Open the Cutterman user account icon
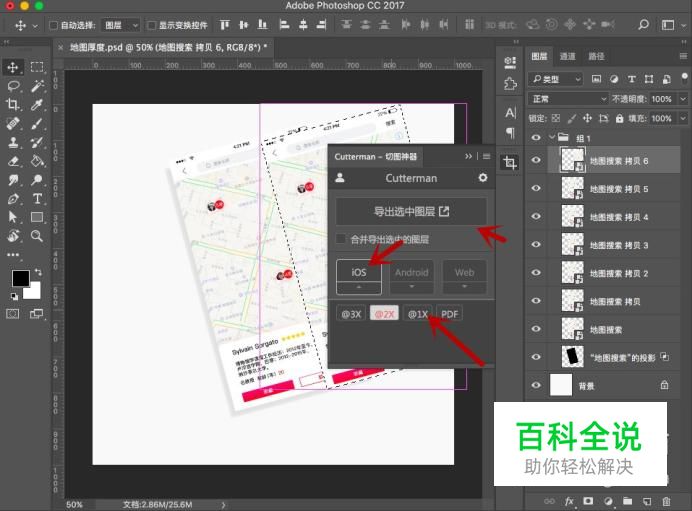Image resolution: width=692 pixels, height=511 pixels. (x=340, y=178)
